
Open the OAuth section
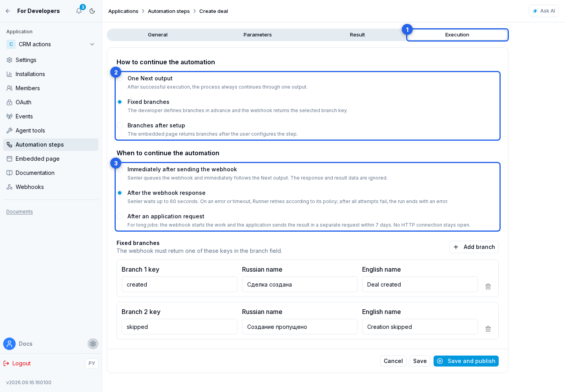tap(51, 102)
